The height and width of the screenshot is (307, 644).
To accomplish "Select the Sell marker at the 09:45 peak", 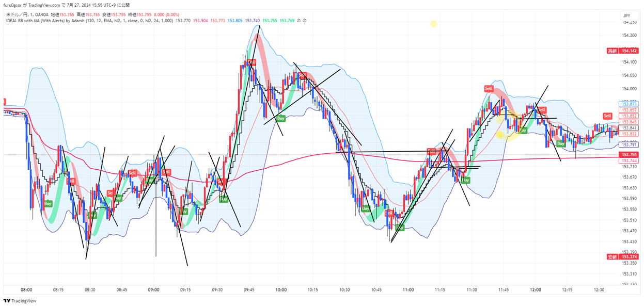I will point(251,62).
